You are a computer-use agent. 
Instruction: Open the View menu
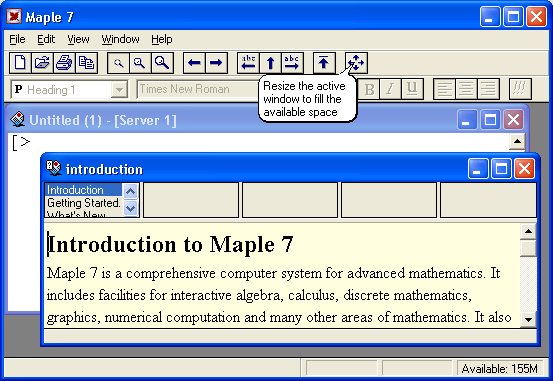tap(78, 39)
